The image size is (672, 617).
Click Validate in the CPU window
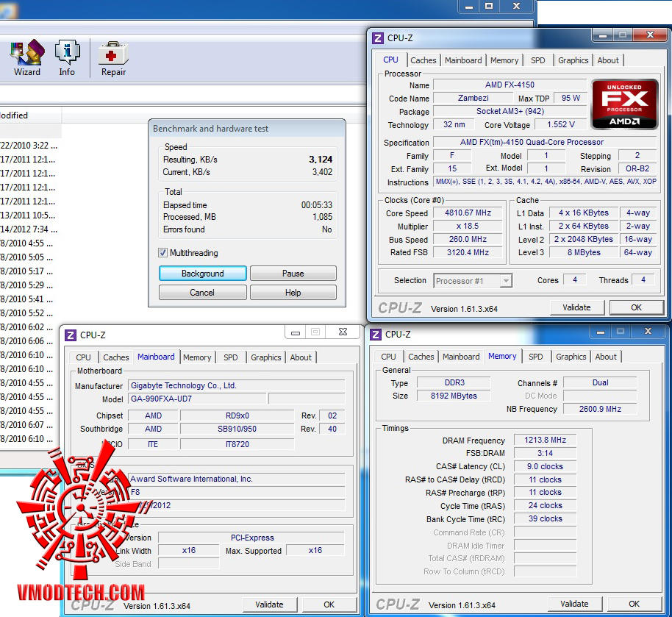pos(577,307)
